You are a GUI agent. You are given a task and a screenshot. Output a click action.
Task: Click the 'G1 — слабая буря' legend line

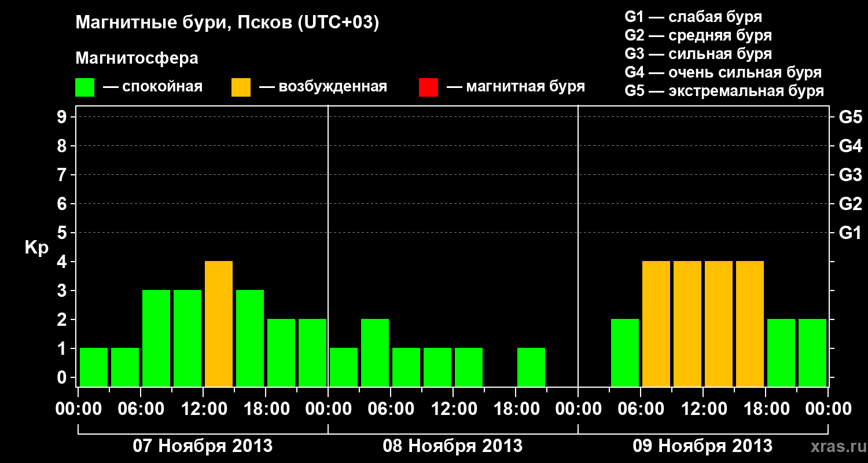click(x=693, y=17)
